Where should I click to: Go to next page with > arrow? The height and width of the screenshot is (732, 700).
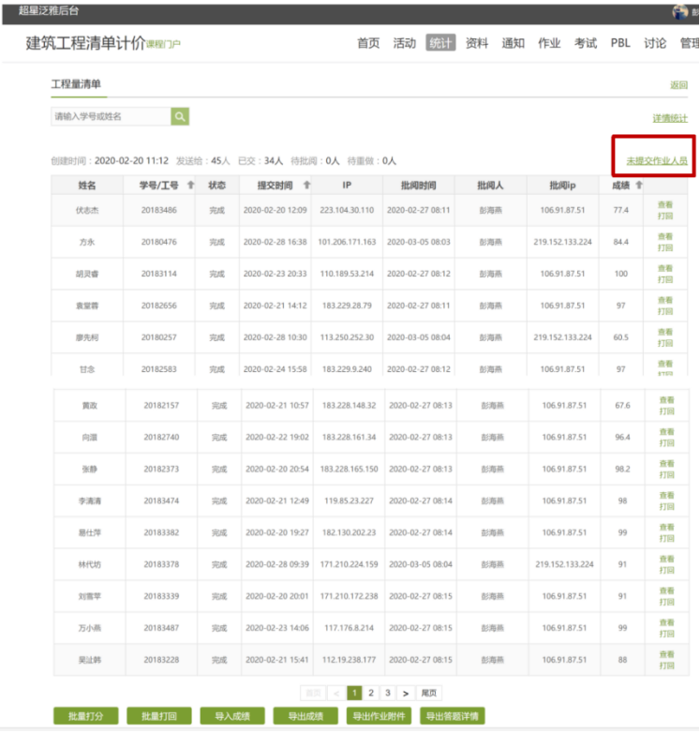point(405,693)
